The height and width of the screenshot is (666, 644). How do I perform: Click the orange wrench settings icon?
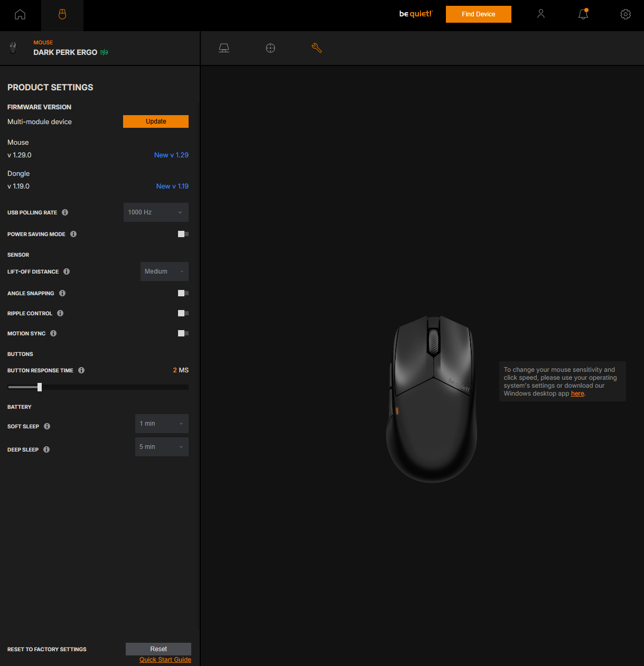[316, 48]
